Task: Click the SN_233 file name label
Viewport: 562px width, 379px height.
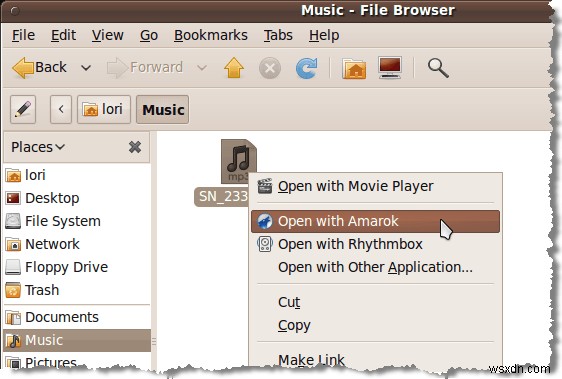Action: coord(222,196)
